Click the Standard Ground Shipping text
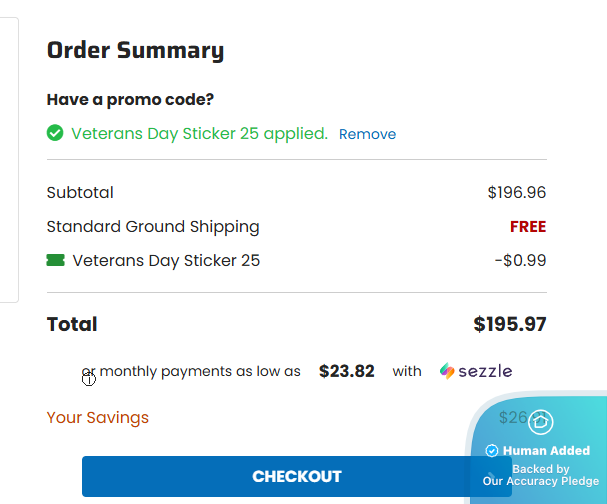This screenshot has height=504, width=607. [153, 226]
